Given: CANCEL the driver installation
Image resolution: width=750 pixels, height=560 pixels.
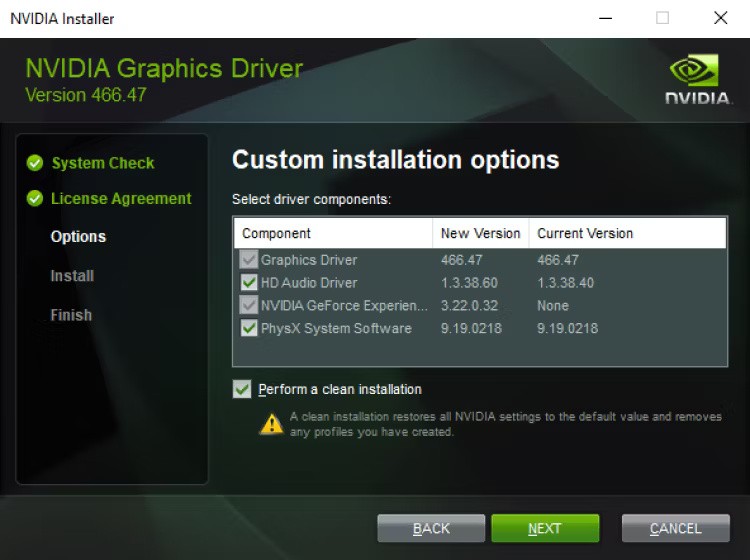Looking at the screenshot, I should point(675,528).
